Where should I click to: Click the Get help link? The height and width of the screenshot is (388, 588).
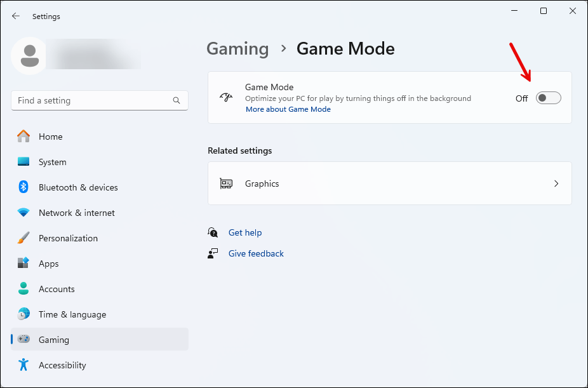(245, 232)
